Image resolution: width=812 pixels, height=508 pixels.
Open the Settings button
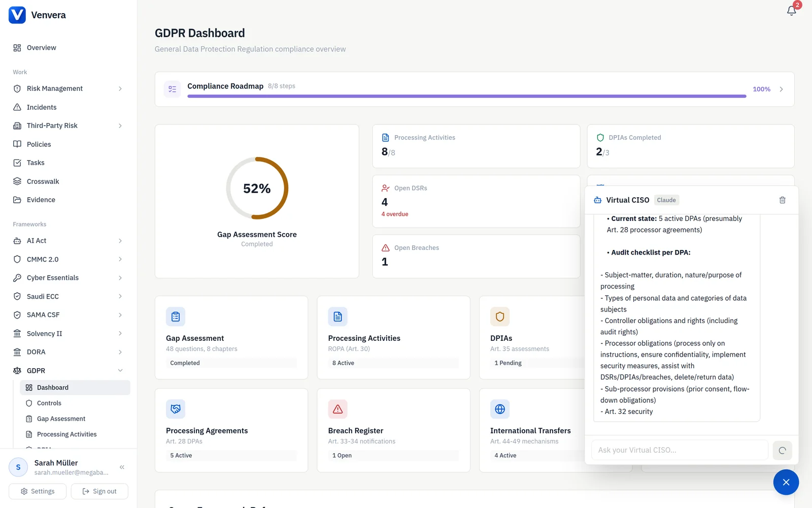pos(38,491)
